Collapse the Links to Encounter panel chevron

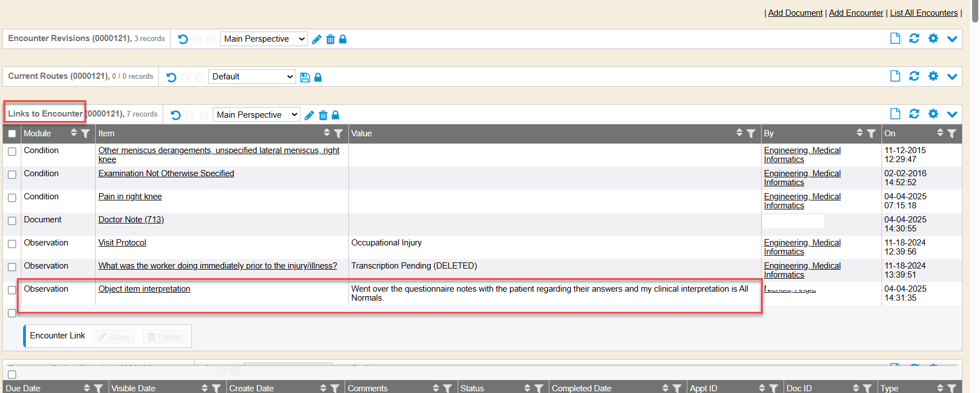(x=952, y=114)
